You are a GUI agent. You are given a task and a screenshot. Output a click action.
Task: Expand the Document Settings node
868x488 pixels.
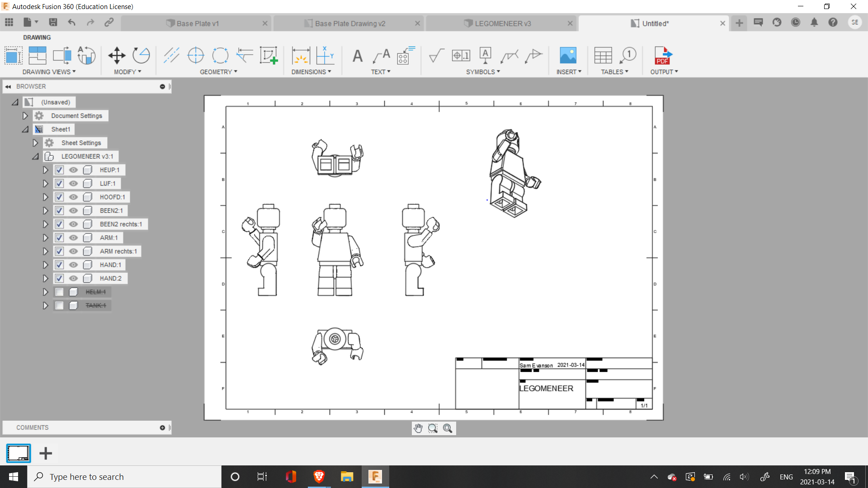(25, 116)
